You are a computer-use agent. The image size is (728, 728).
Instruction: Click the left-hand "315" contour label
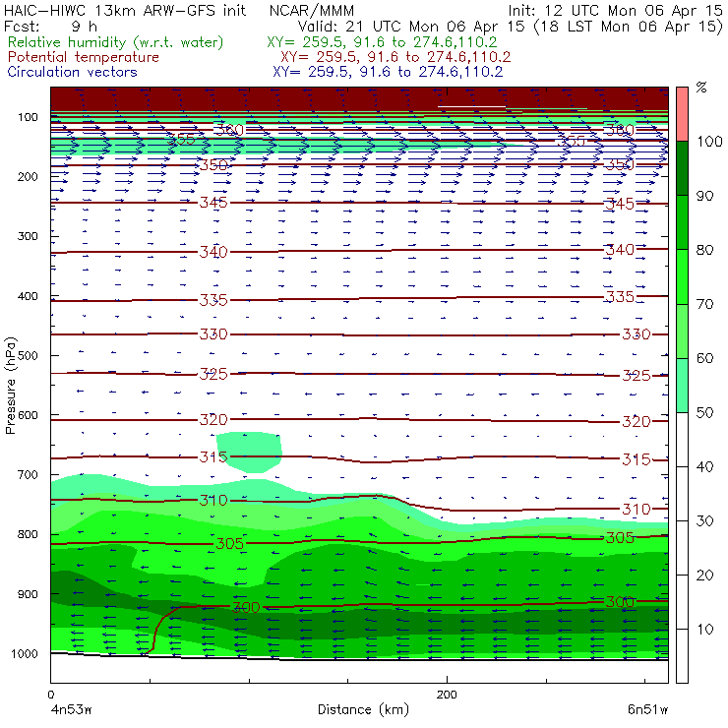click(213, 457)
